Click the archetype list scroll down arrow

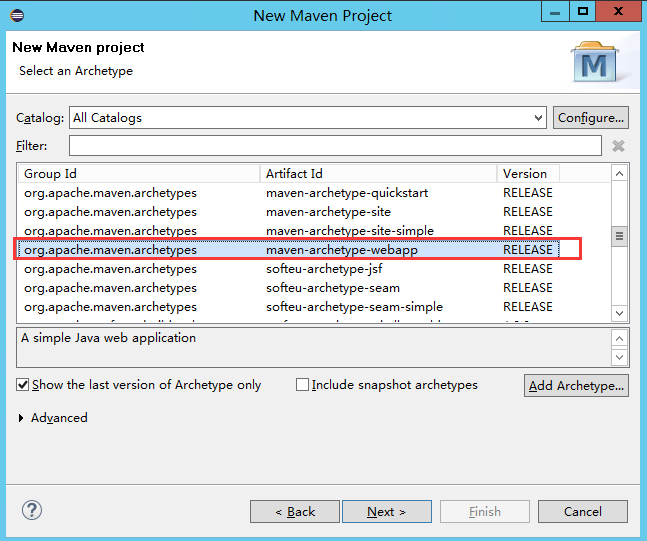(x=619, y=313)
